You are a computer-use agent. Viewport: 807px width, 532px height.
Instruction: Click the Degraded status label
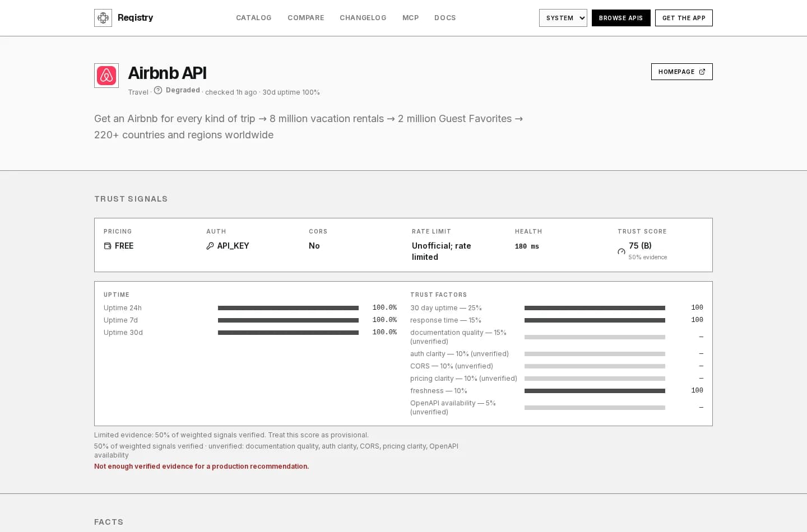click(183, 90)
